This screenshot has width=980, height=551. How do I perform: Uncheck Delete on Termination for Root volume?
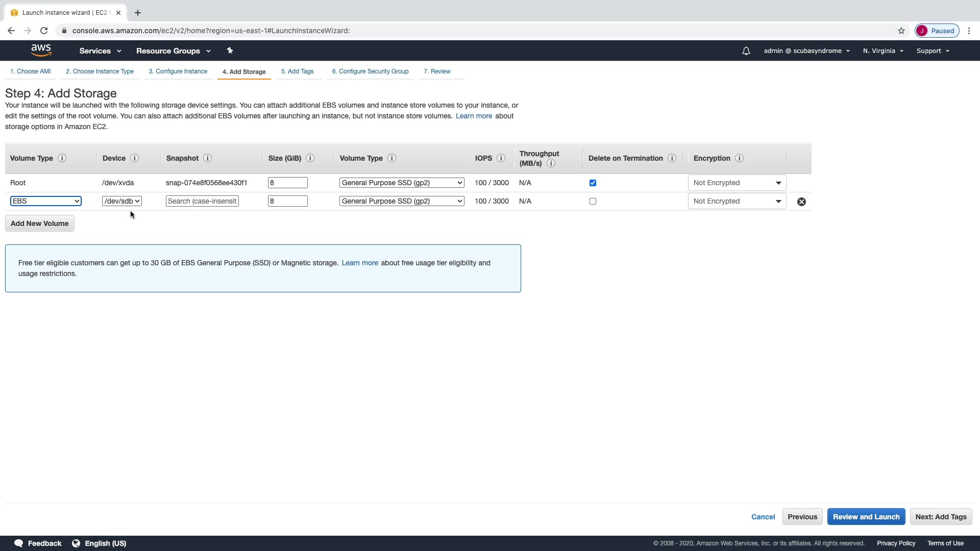[593, 183]
